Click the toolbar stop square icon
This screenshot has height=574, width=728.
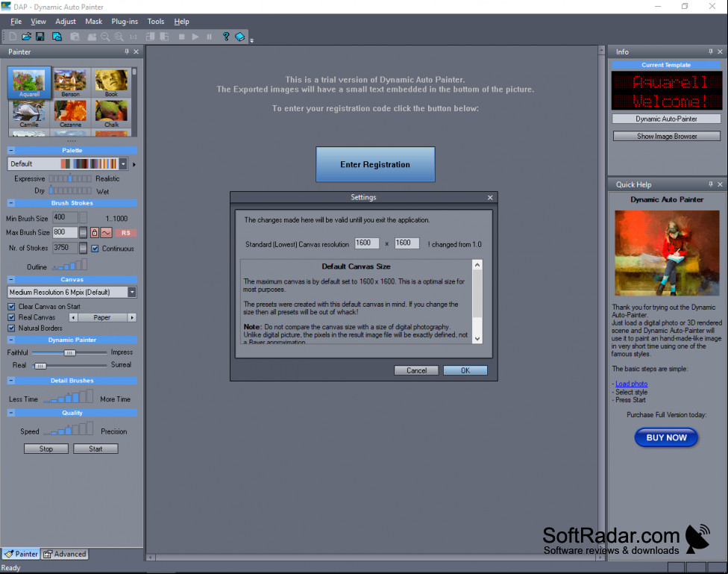click(x=181, y=37)
